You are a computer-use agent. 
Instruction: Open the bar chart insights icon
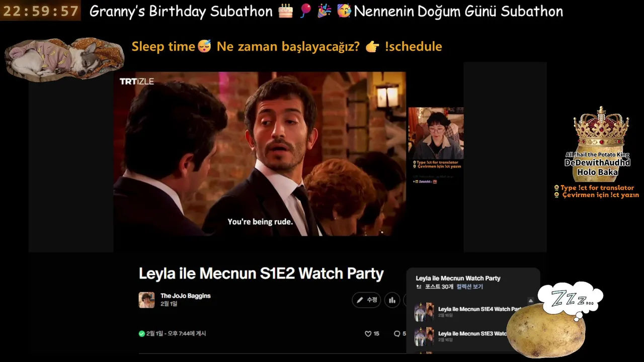pyautogui.click(x=392, y=300)
